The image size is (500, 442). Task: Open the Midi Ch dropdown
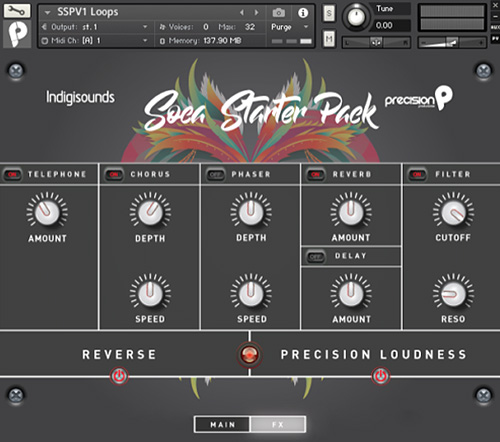[x=145, y=41]
